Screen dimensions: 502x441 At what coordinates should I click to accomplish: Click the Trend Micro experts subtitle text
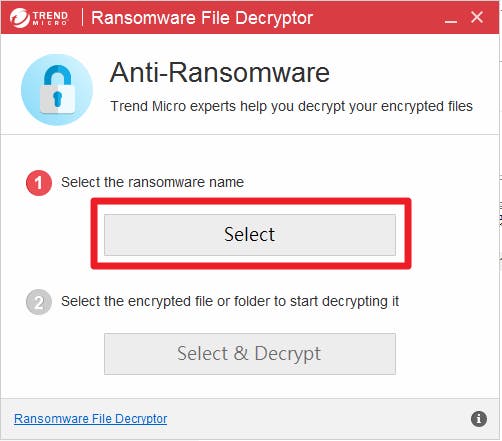click(x=291, y=106)
